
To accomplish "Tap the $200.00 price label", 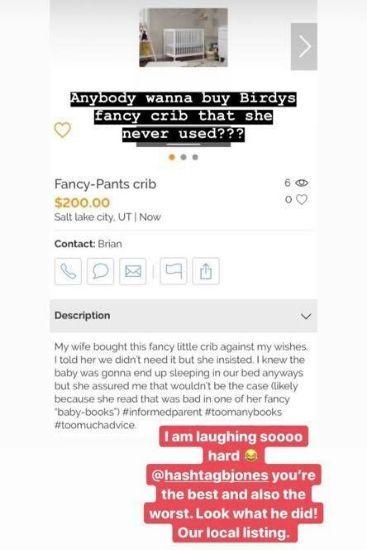I will tap(82, 202).
